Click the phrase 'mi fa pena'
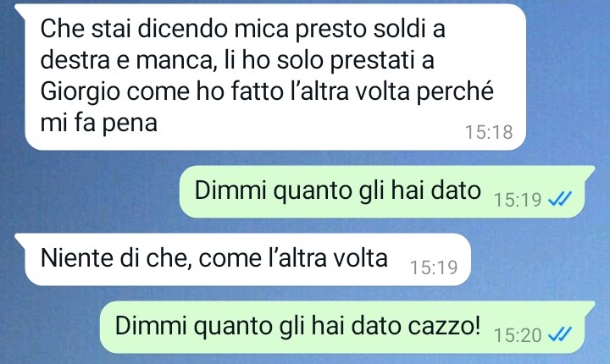Image resolution: width=610 pixels, height=364 pixels. pos(99,124)
